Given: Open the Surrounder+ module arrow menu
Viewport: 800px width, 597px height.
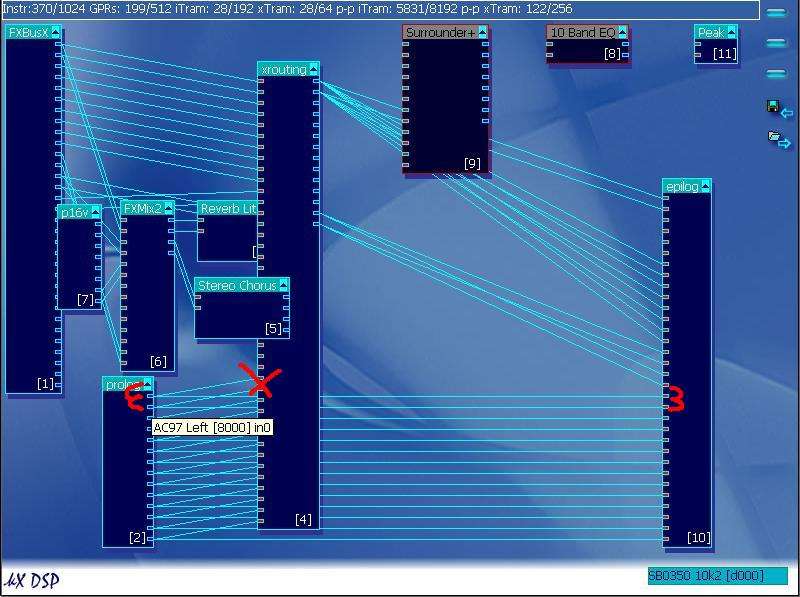Looking at the screenshot, I should pos(483,32).
